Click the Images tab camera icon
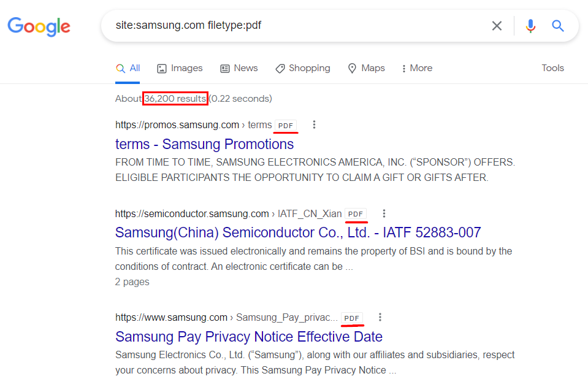The image size is (588, 387). point(161,68)
